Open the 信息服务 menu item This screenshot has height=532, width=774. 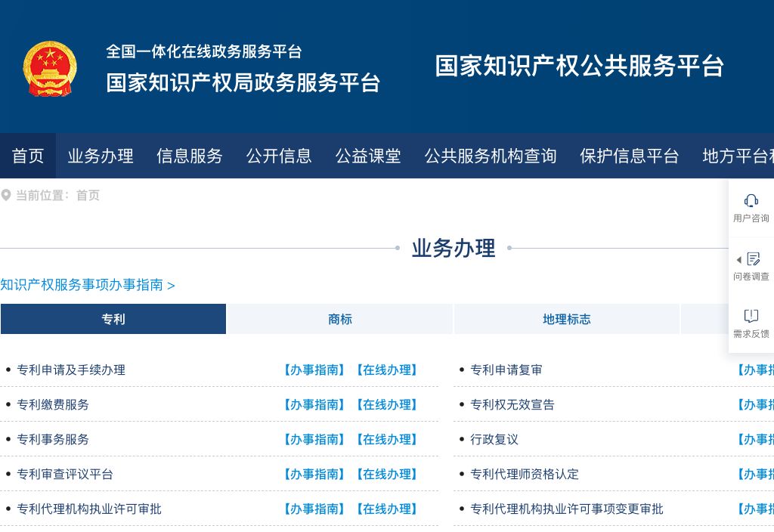(189, 156)
